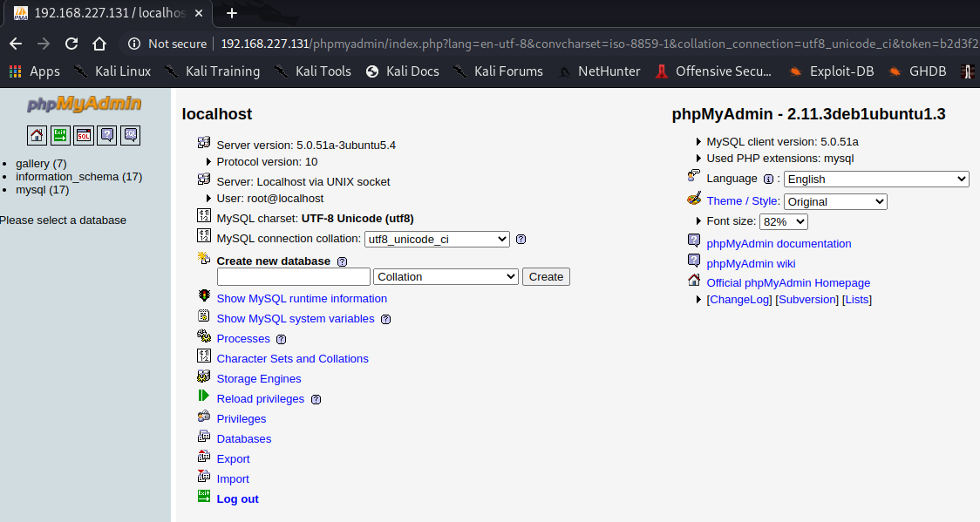Open Kali Linux bookmark
Viewport: 980px width, 522px height.
(x=112, y=71)
